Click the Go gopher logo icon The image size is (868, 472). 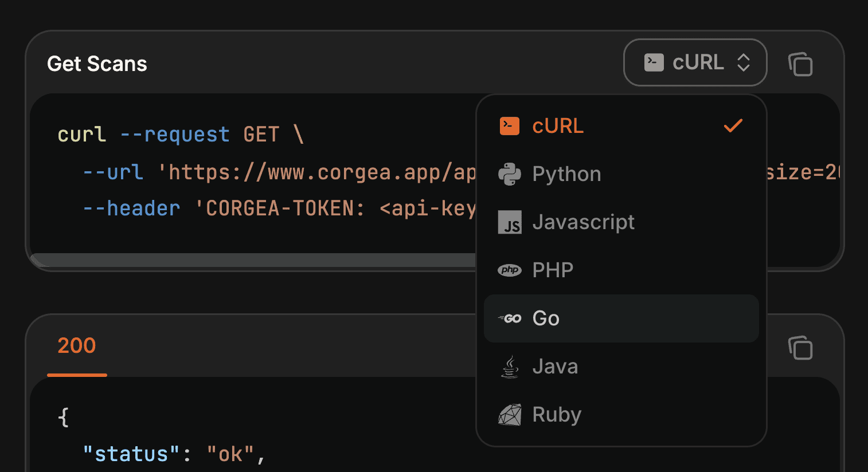(509, 318)
